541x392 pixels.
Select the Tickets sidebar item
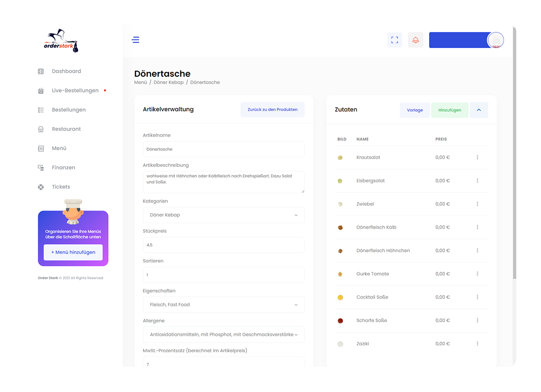pyautogui.click(x=61, y=187)
